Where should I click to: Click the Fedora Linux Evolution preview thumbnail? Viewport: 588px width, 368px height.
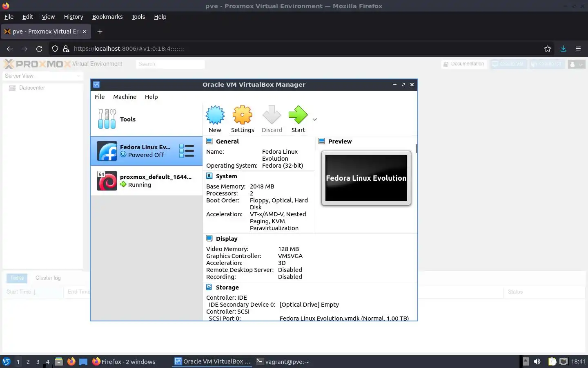tap(366, 178)
